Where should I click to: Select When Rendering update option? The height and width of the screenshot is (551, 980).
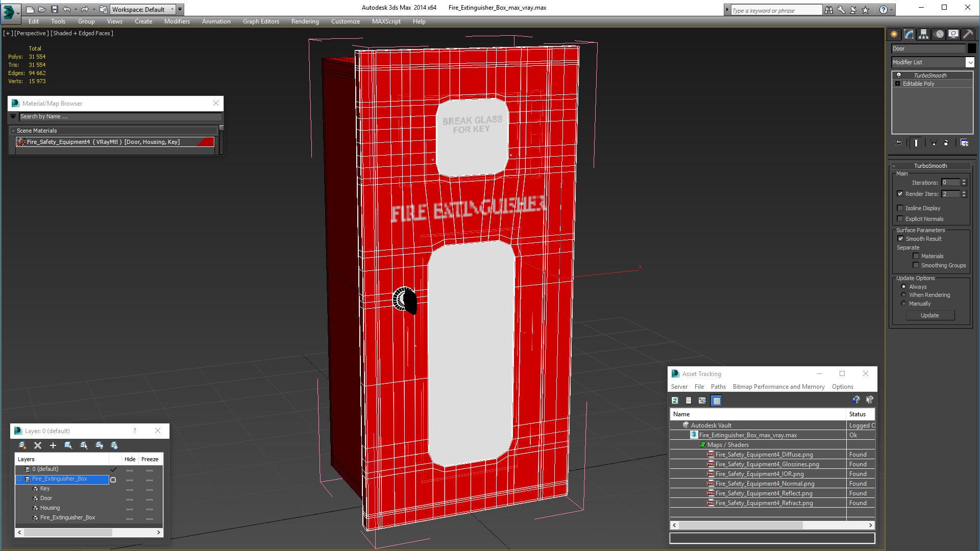(903, 295)
